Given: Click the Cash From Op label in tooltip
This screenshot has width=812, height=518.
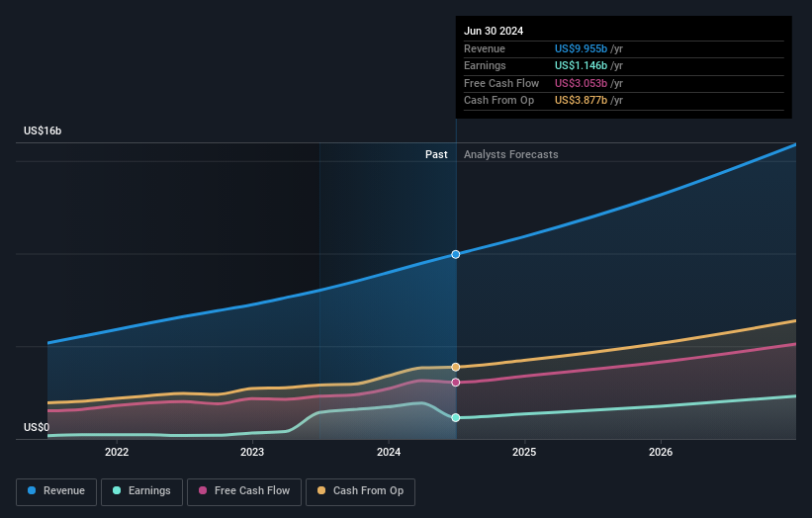Looking at the screenshot, I should coord(498,101).
